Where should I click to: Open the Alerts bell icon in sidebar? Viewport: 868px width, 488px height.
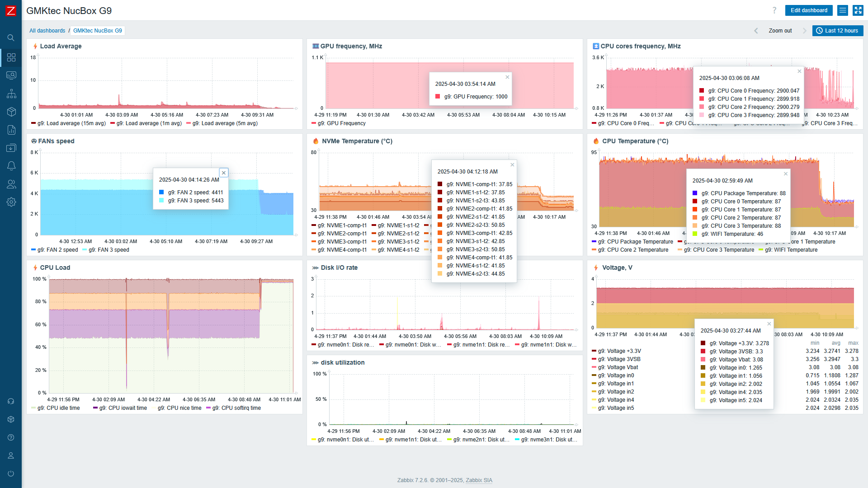[x=11, y=166]
